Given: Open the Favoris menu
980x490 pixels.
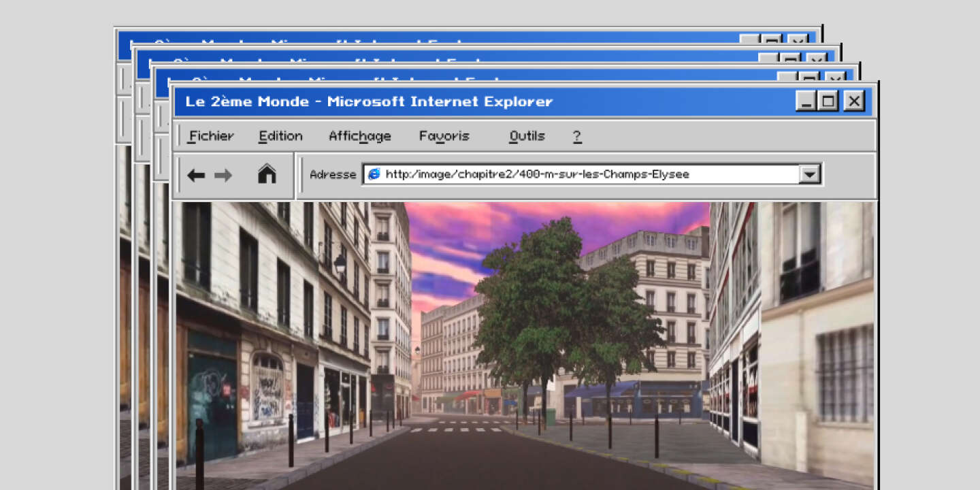Looking at the screenshot, I should [444, 136].
